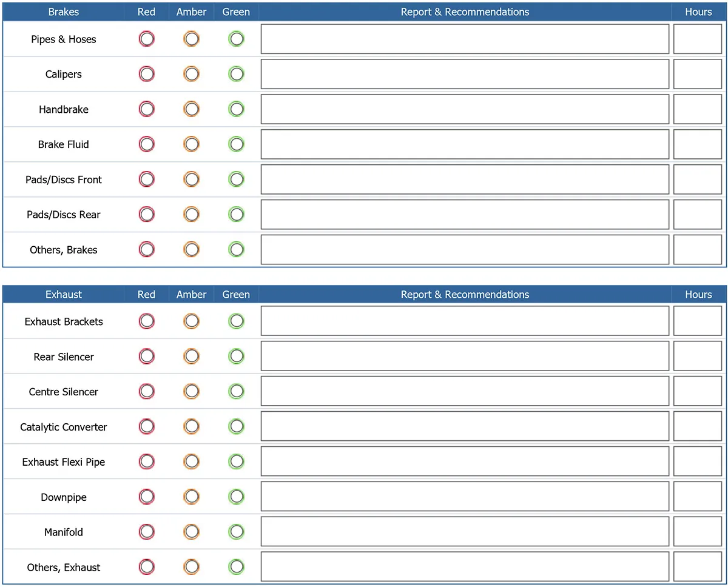Focus Hours field for Manifold
This screenshot has width=728, height=587.
coord(697,532)
